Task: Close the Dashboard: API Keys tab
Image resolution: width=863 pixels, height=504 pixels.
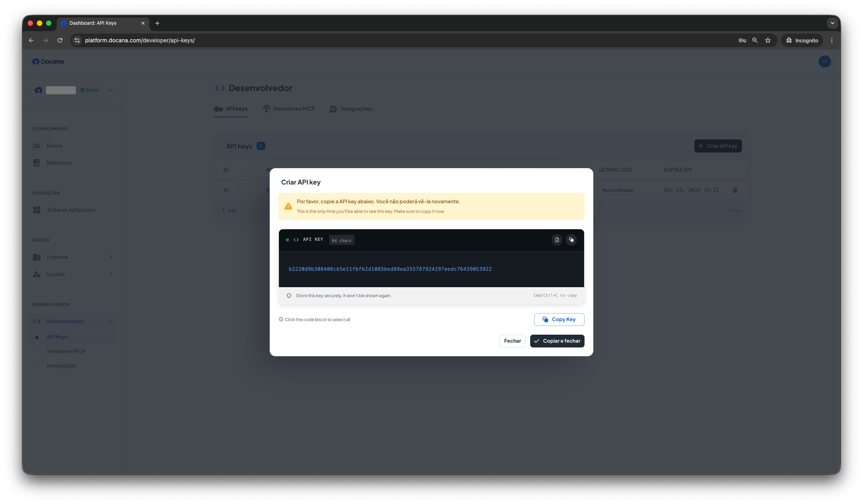Action: pyautogui.click(x=143, y=23)
